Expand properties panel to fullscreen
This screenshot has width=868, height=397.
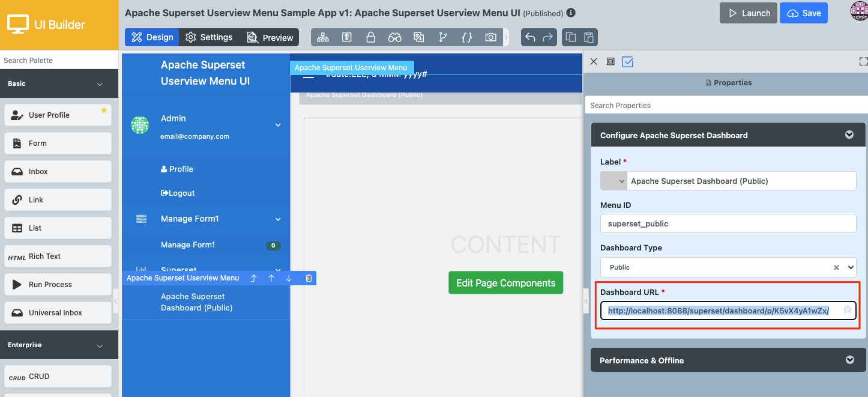pyautogui.click(x=863, y=61)
